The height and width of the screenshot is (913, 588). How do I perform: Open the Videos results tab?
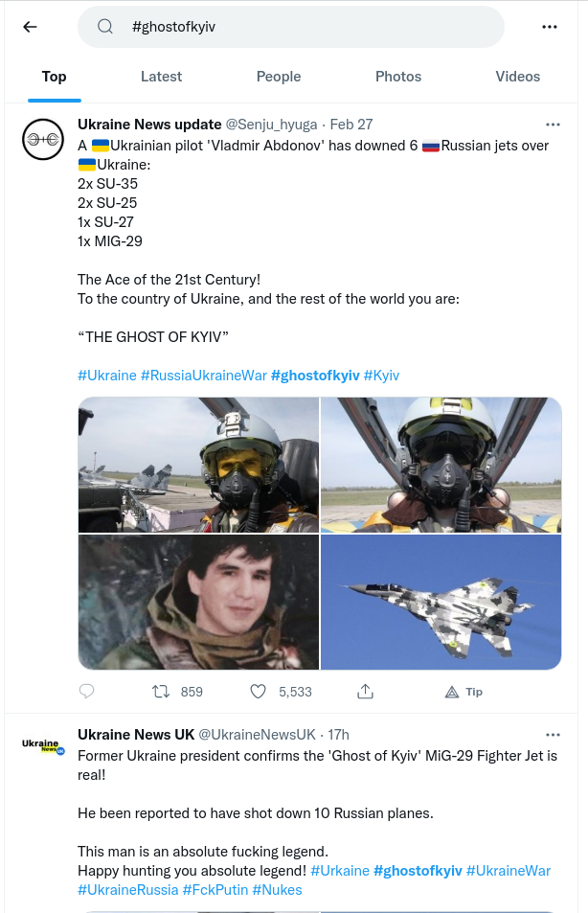(518, 77)
